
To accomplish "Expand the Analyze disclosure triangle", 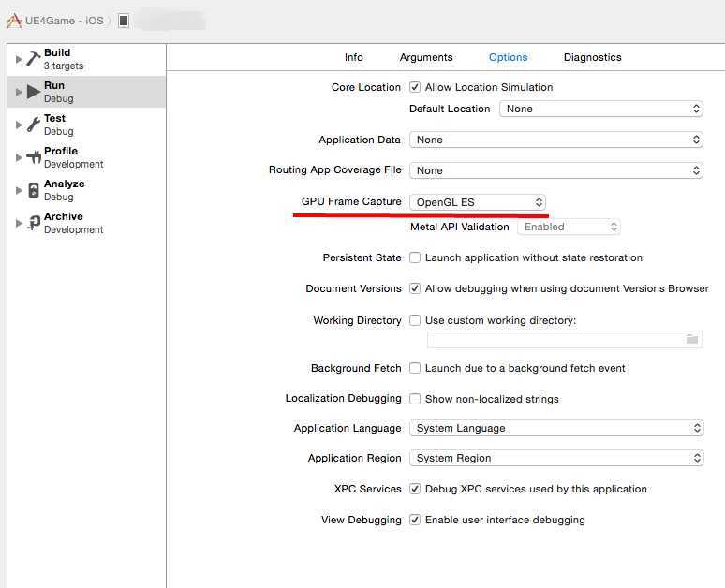I will [x=19, y=190].
